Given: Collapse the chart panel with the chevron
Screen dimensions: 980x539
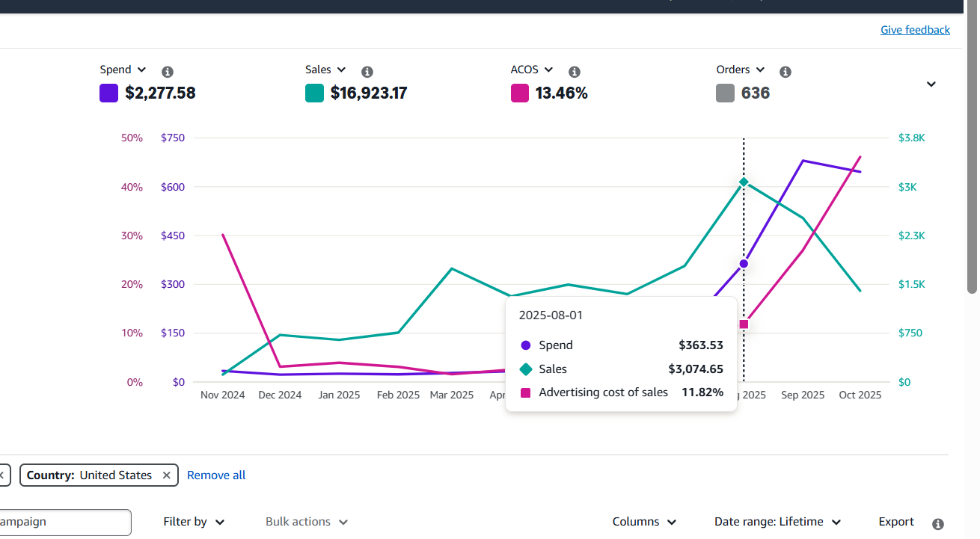Looking at the screenshot, I should (931, 84).
